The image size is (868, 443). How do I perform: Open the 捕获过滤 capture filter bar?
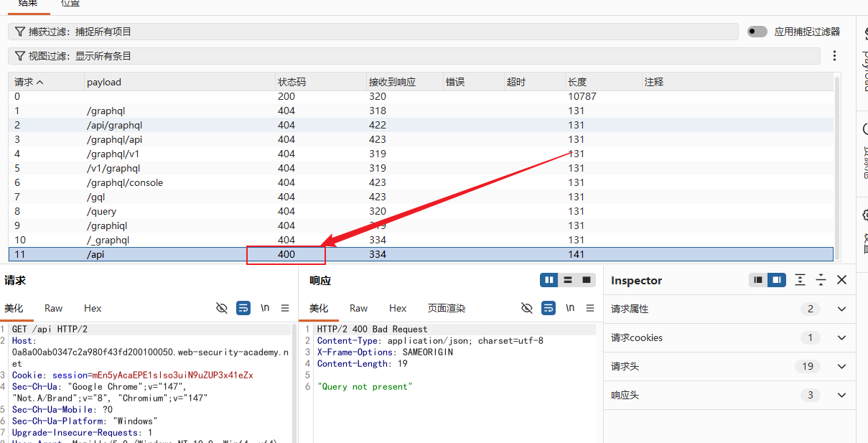pos(373,32)
